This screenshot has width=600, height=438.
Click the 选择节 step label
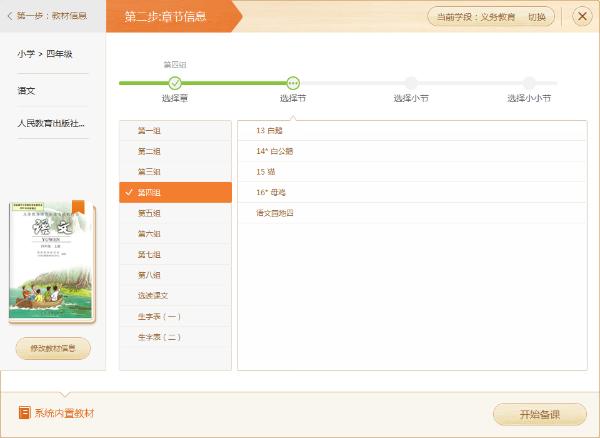click(x=293, y=98)
